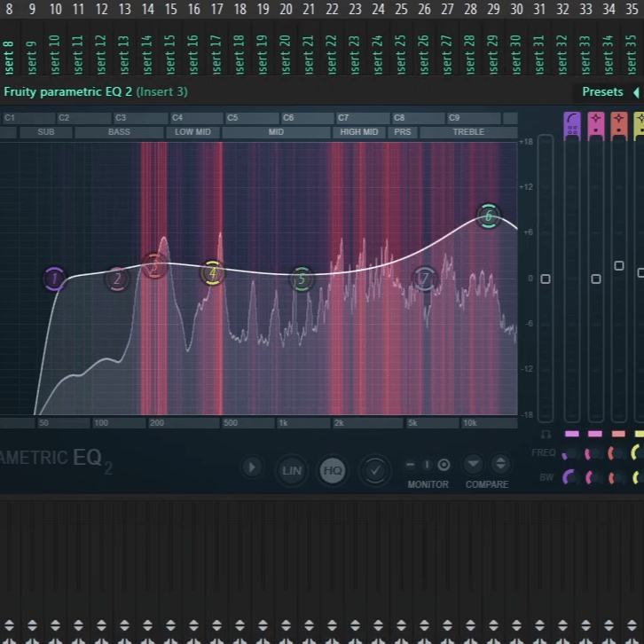This screenshot has width=644, height=644.
Task: Click the PRS range label
Action: (x=403, y=132)
